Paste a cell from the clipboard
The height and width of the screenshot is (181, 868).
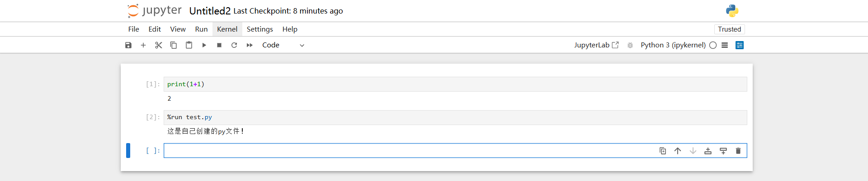(189, 45)
